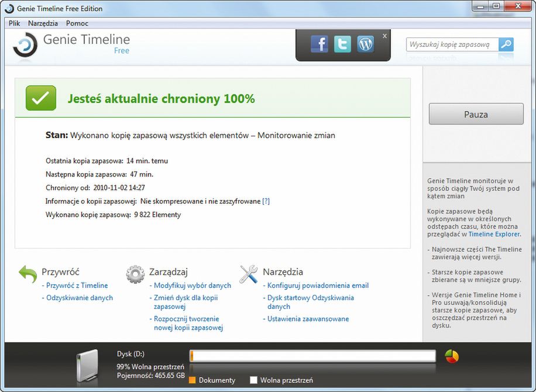Image resolution: width=536 pixels, height=392 pixels.
Task: Click the green protected checkmark icon
Action: 41,98
